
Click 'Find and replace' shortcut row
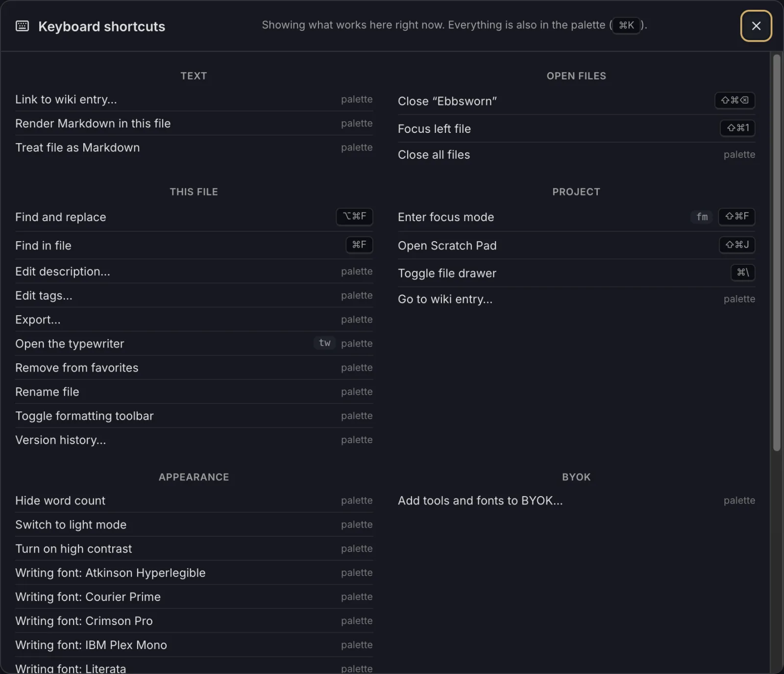tap(194, 217)
